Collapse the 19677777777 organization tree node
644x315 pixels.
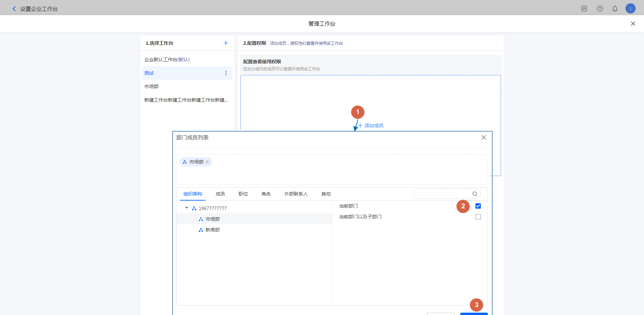187,208
